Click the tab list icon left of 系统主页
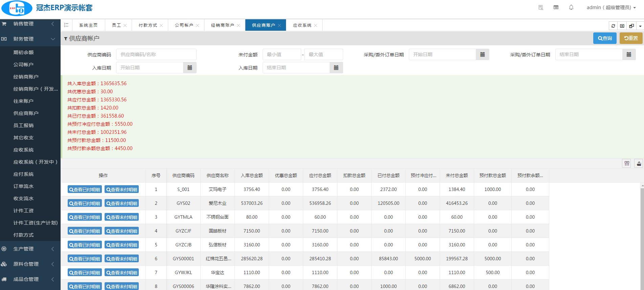Viewport: 644px width, 290px height. click(x=66, y=25)
